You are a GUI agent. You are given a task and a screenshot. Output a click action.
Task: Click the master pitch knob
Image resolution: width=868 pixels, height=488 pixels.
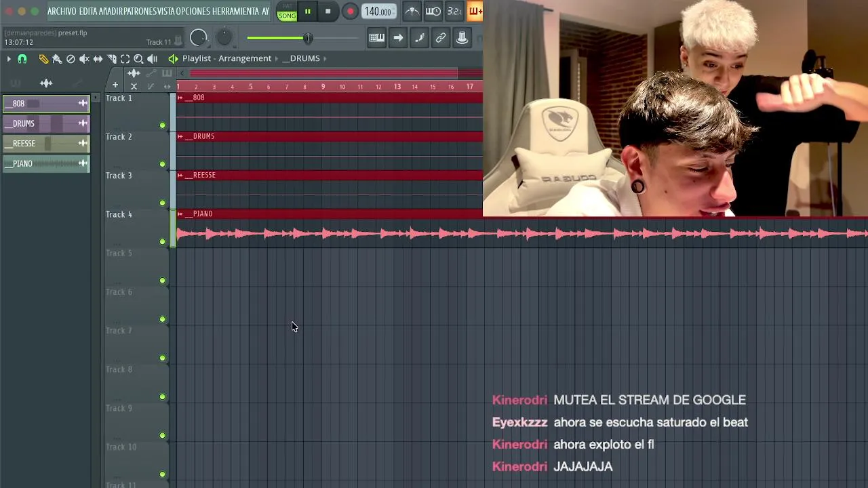(x=224, y=38)
